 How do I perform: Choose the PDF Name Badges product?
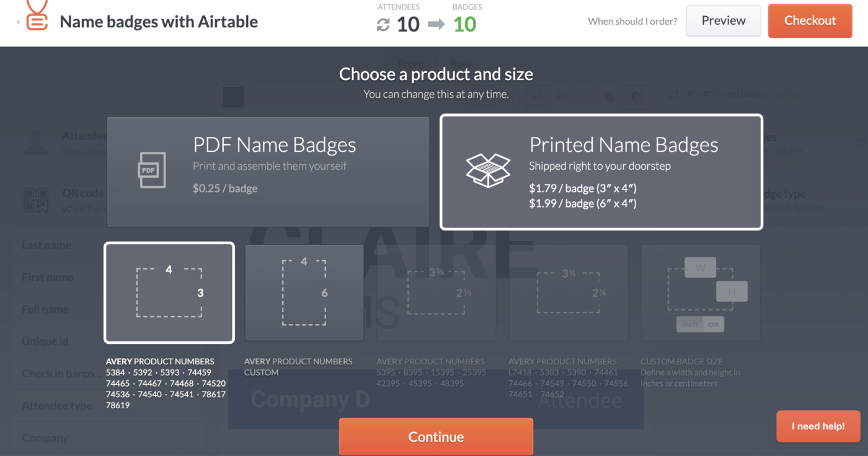click(268, 172)
